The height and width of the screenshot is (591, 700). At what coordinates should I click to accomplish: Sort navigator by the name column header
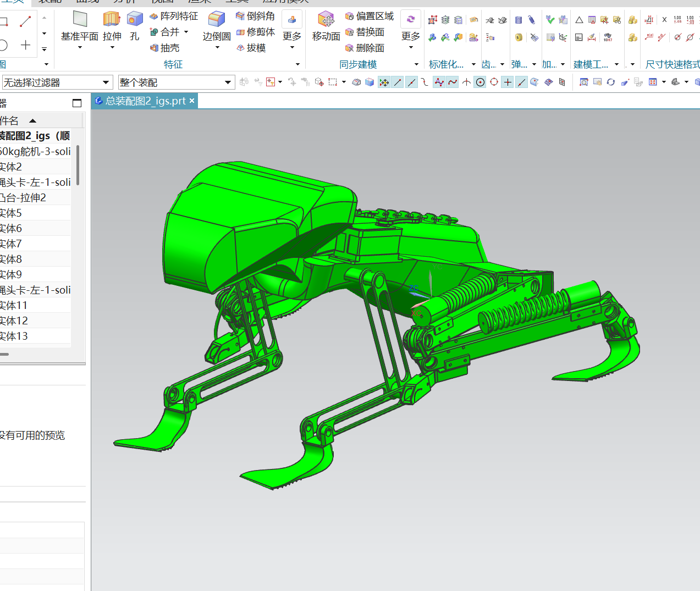(x=41, y=120)
